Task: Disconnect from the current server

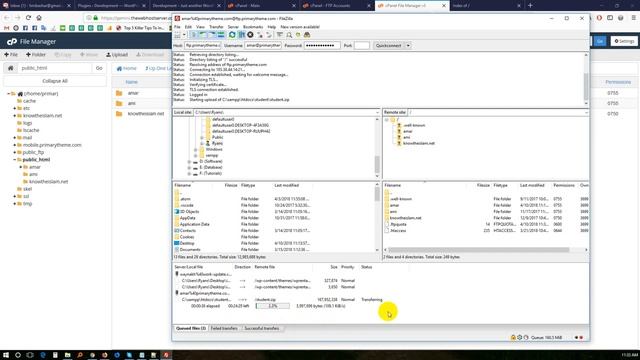Action: tap(260, 35)
